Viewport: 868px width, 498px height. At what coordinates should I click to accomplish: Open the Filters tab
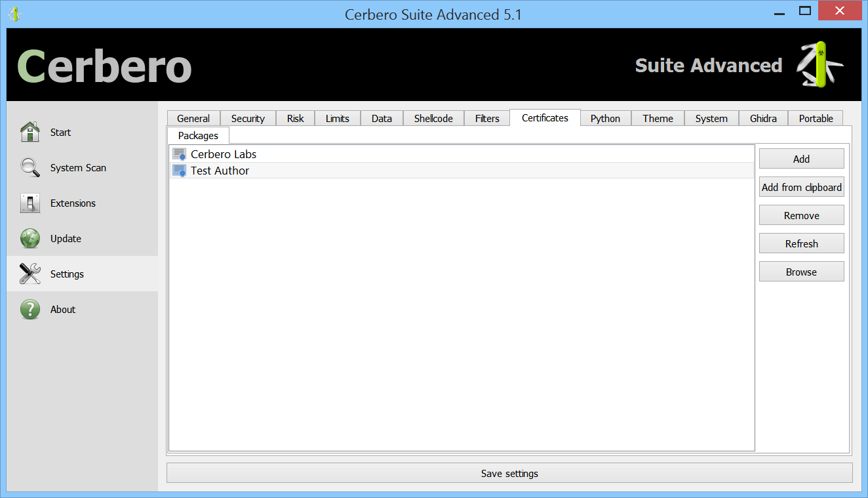tap(487, 118)
